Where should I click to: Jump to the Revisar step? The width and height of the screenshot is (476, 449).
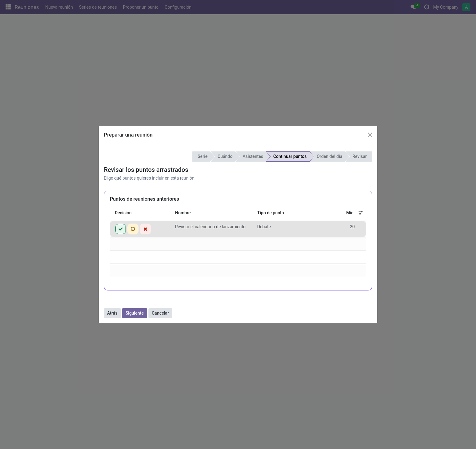point(359,156)
